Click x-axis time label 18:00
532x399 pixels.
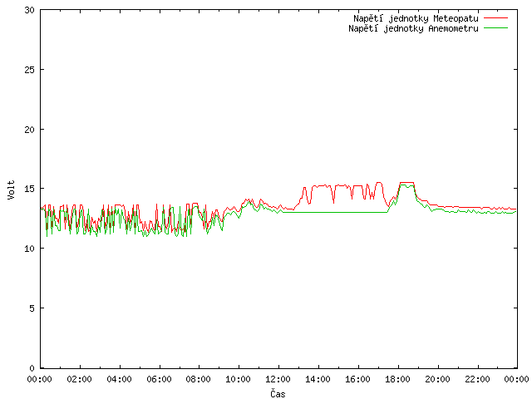(x=397, y=379)
